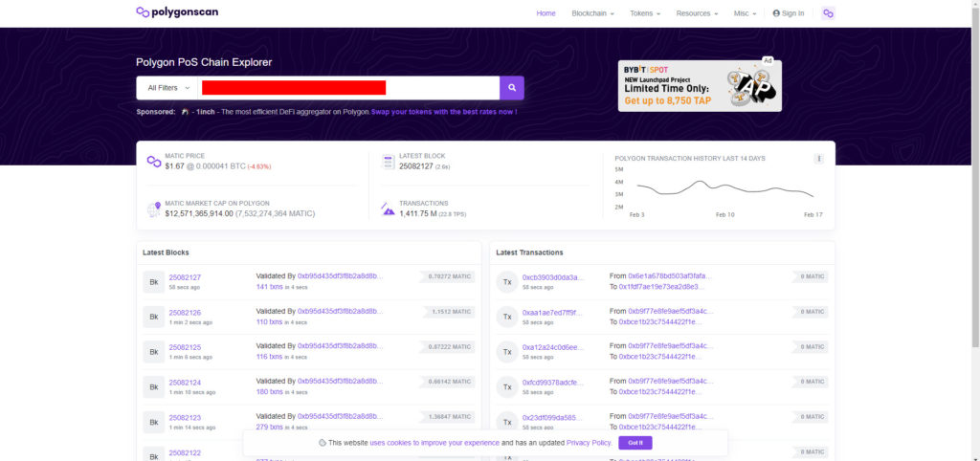The width and height of the screenshot is (980, 461).
Task: Open the Privacy Policy link
Action: 589,443
